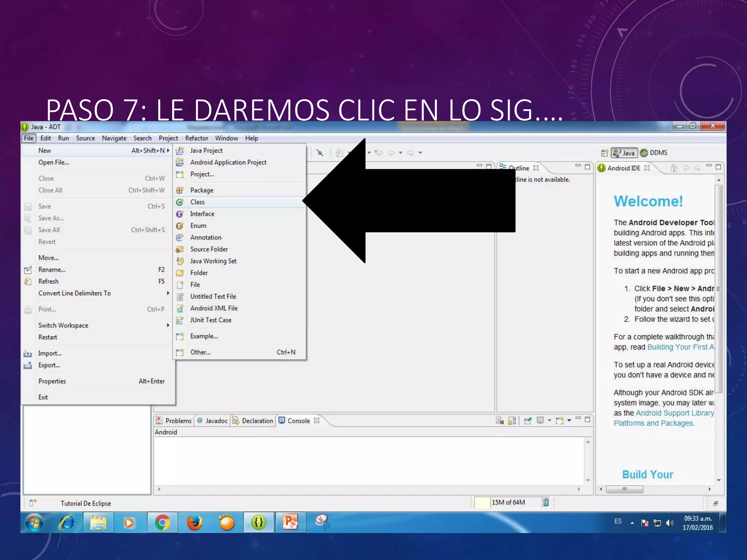Click the Scroll Lock console icon

click(x=512, y=421)
